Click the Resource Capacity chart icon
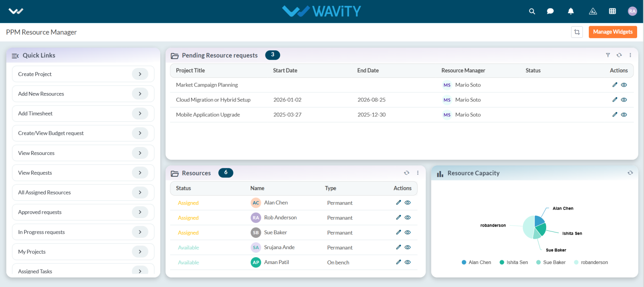 click(x=440, y=173)
